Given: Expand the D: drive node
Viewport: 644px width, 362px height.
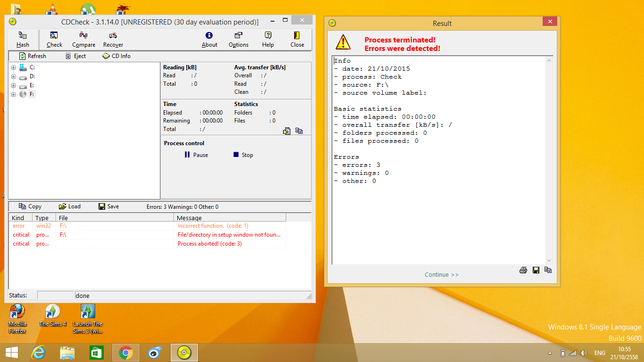Looking at the screenshot, I should (14, 76).
